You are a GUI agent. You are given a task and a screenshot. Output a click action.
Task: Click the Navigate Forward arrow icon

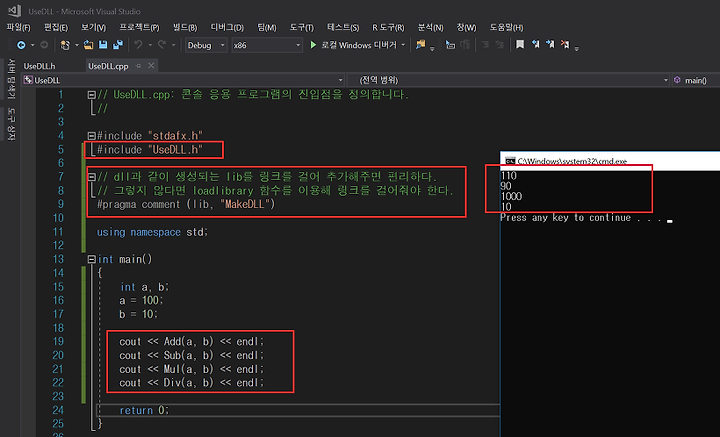point(44,45)
